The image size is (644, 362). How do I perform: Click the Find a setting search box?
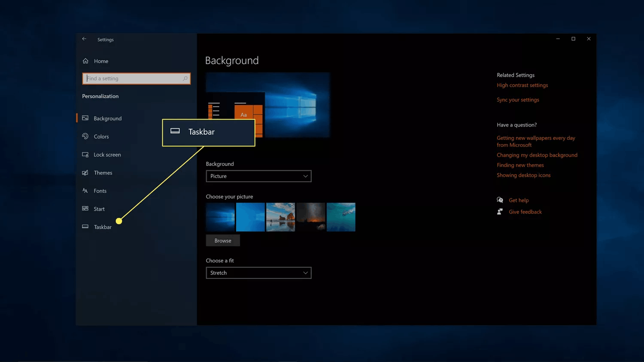click(137, 78)
